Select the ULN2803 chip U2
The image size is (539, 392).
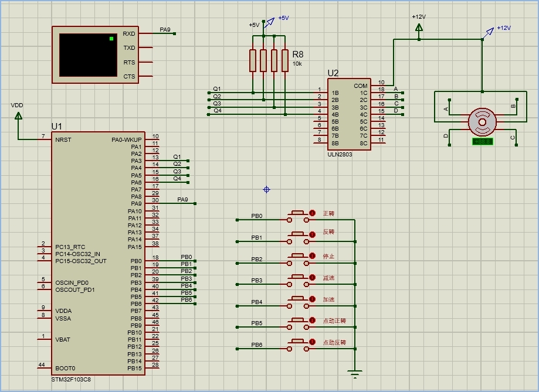(x=348, y=115)
